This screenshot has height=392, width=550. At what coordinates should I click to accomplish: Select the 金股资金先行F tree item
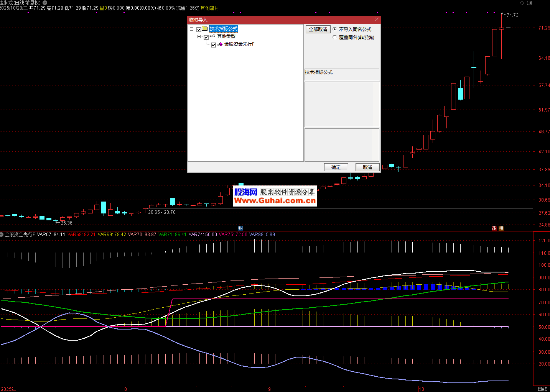[x=239, y=44]
